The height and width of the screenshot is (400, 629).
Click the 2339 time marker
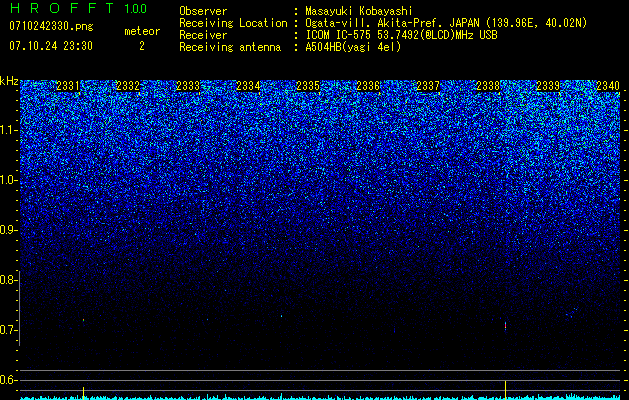pyautogui.click(x=548, y=86)
